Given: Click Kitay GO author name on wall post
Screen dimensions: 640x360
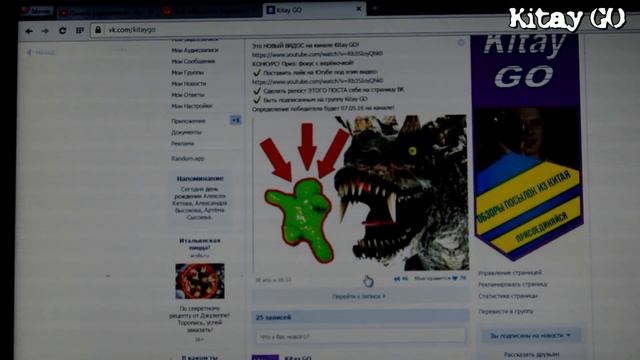Looking at the screenshot, I should (298, 358).
